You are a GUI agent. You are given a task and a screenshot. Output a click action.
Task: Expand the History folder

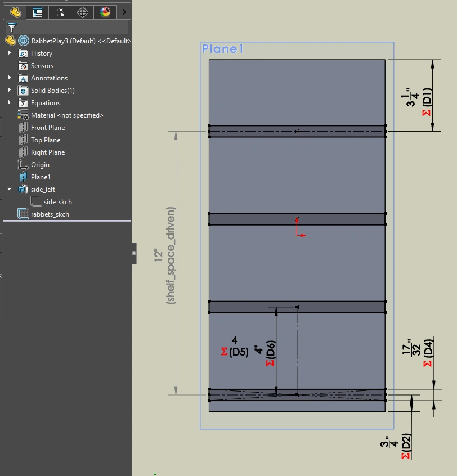click(x=10, y=53)
